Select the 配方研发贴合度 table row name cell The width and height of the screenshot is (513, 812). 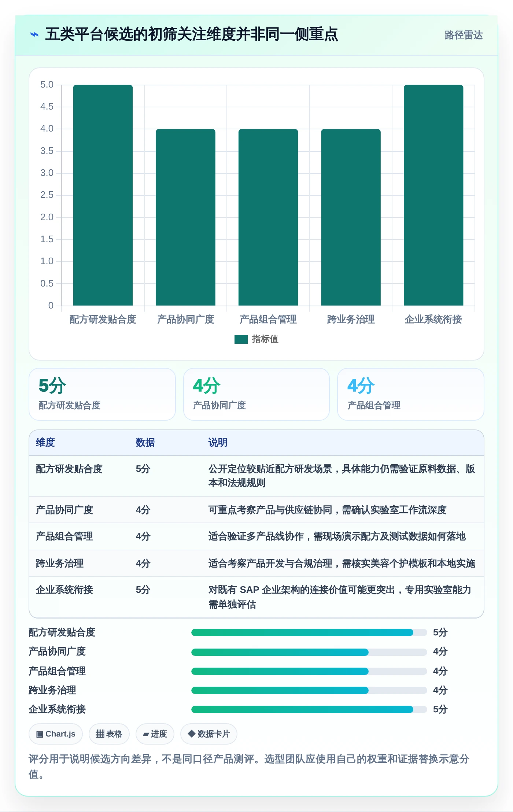point(69,469)
